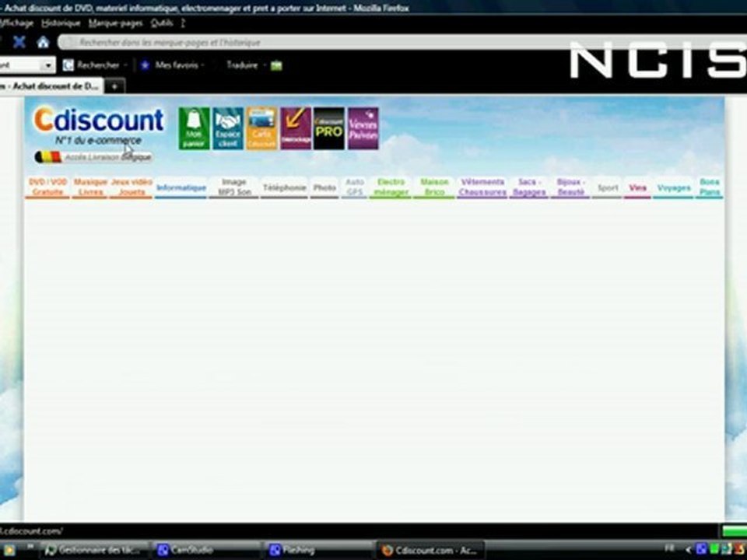
Task: Click the toolbar search text field
Action: 19,65
